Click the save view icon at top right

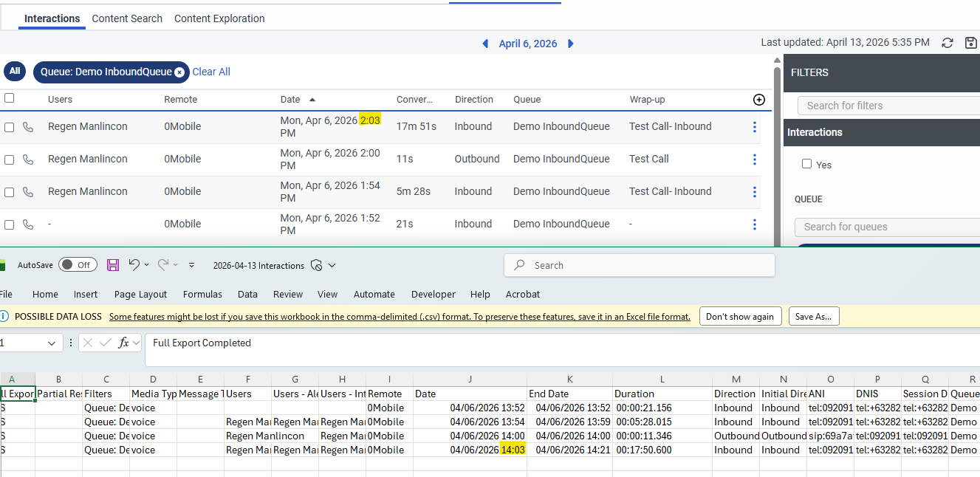pos(971,43)
